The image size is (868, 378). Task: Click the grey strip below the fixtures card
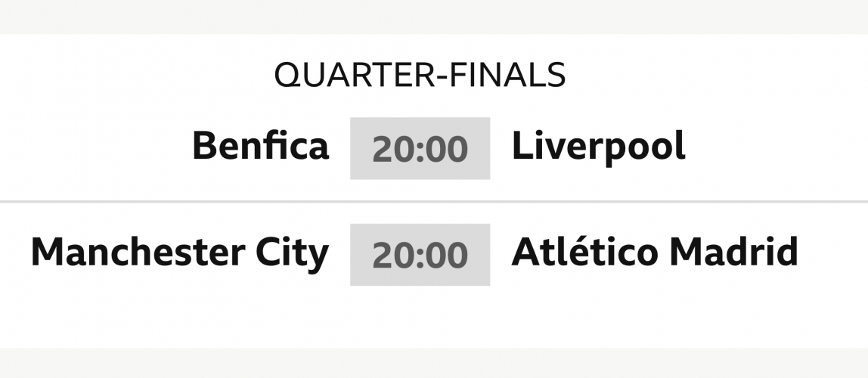(x=434, y=364)
